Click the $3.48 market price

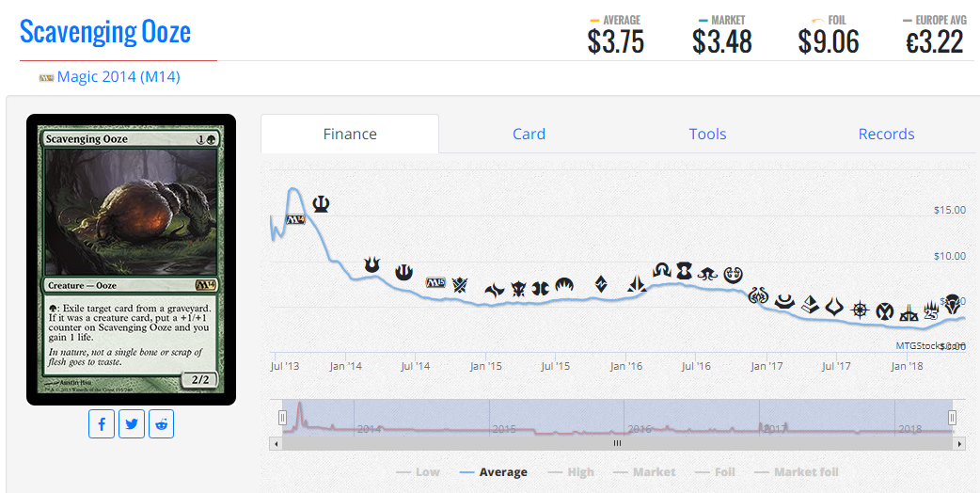pyautogui.click(x=722, y=42)
